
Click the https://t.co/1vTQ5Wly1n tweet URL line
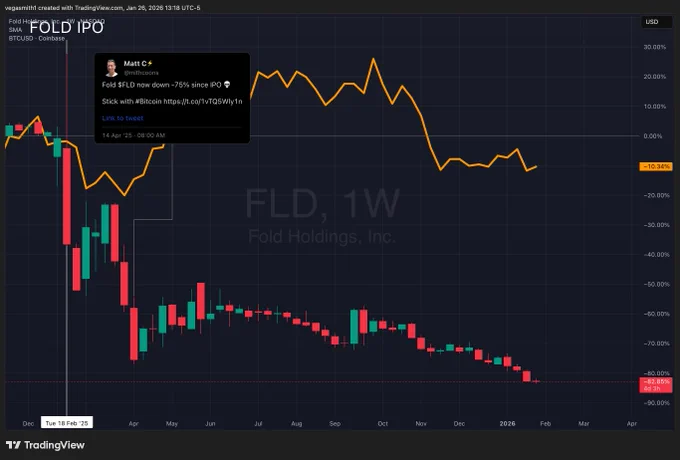[x=203, y=101]
